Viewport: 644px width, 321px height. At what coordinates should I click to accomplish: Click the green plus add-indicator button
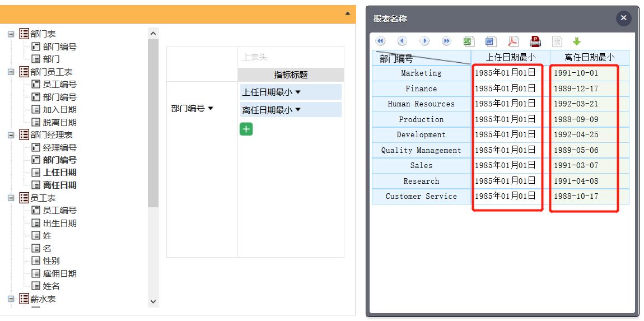click(246, 129)
